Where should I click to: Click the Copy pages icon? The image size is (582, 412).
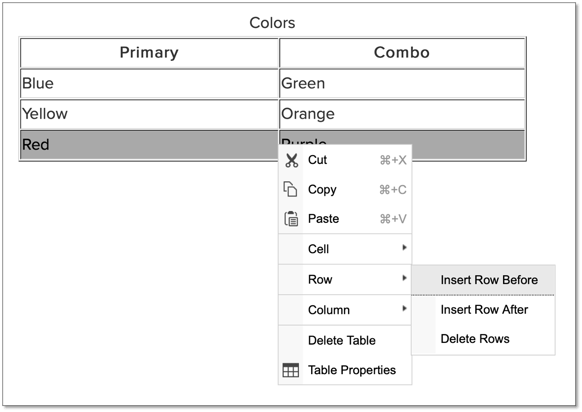point(290,189)
